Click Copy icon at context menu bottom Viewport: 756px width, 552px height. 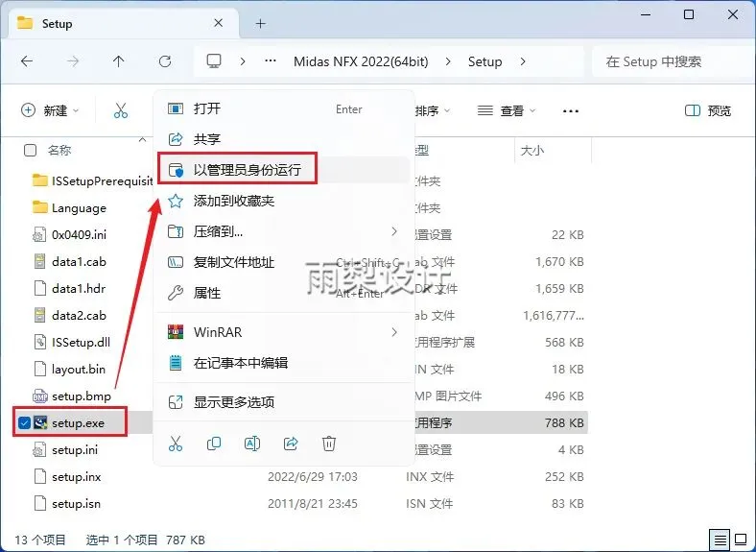(x=214, y=443)
